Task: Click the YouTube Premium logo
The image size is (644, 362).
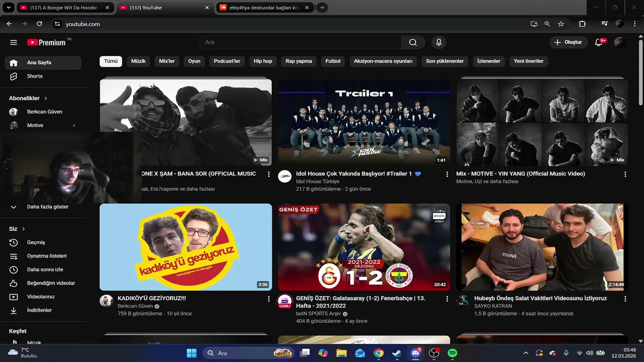Action: point(47,42)
